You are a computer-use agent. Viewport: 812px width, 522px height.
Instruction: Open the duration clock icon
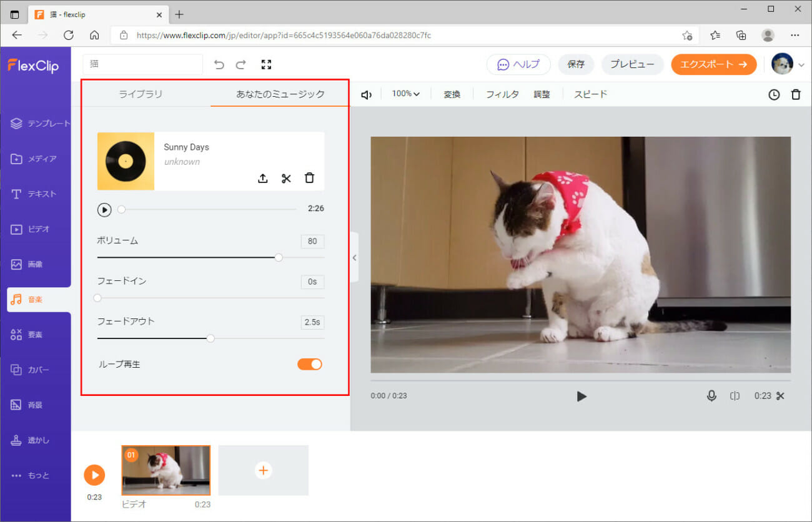[x=774, y=95]
